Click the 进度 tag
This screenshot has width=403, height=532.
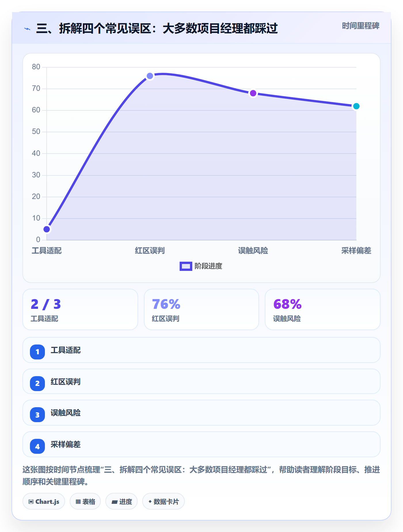tap(121, 502)
